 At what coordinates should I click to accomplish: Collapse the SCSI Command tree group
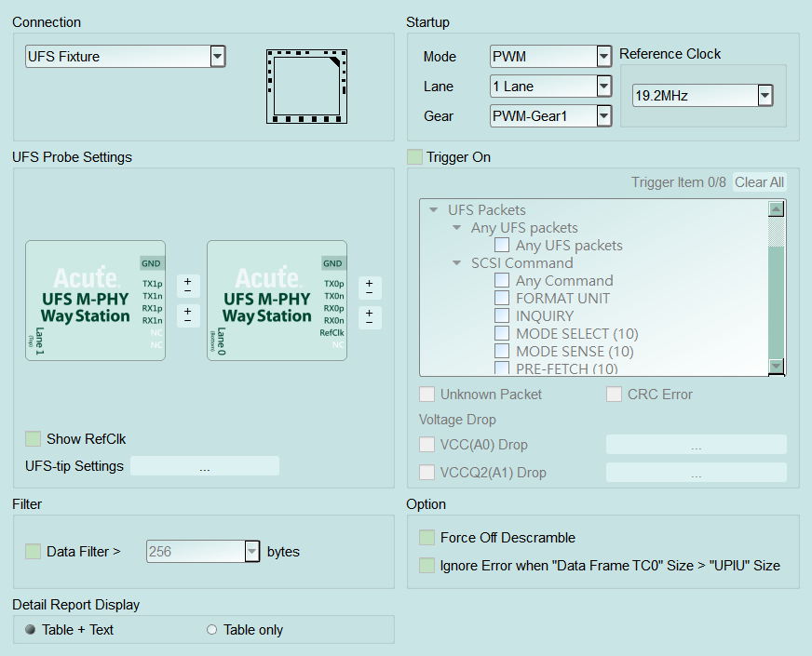click(x=456, y=262)
